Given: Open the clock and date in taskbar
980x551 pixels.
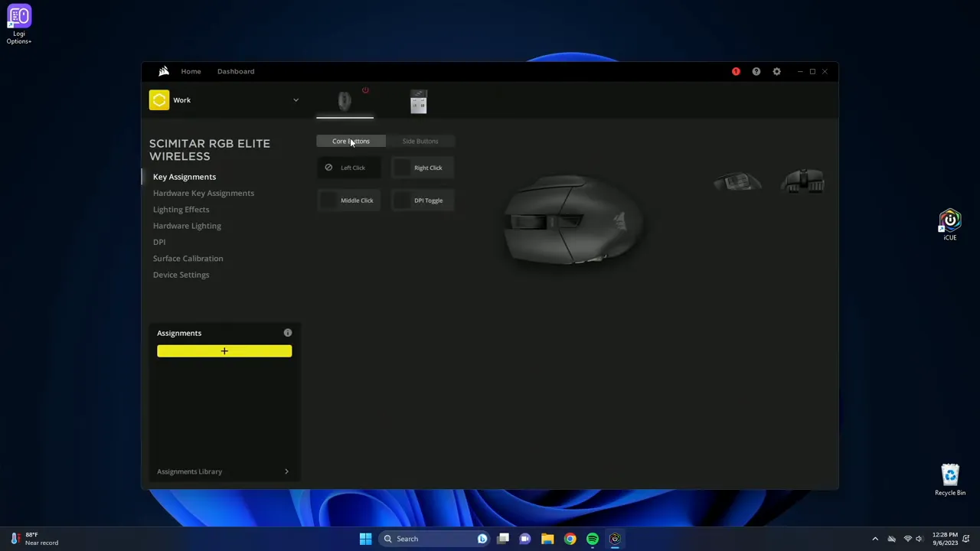Looking at the screenshot, I should (x=946, y=539).
